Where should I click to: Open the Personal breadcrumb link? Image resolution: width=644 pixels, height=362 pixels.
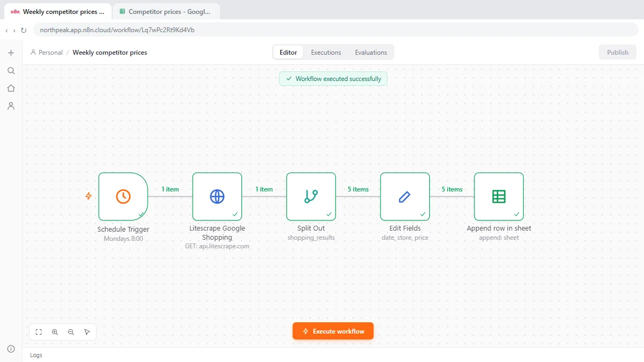(50, 53)
